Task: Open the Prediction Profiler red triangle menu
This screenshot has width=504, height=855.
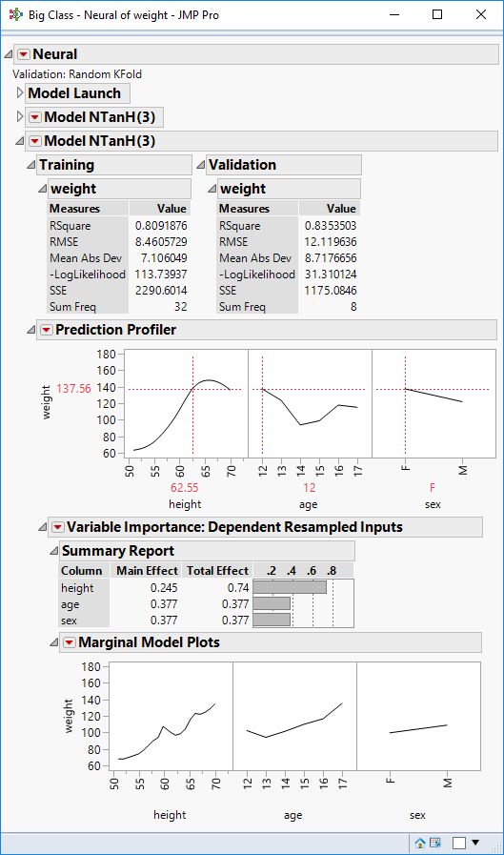Action: [x=47, y=330]
